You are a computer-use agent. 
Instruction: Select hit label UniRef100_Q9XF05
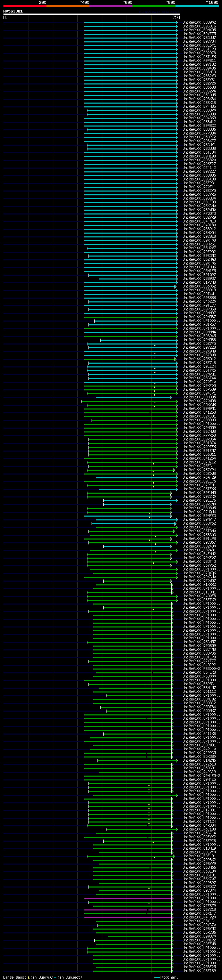tap(199, 386)
